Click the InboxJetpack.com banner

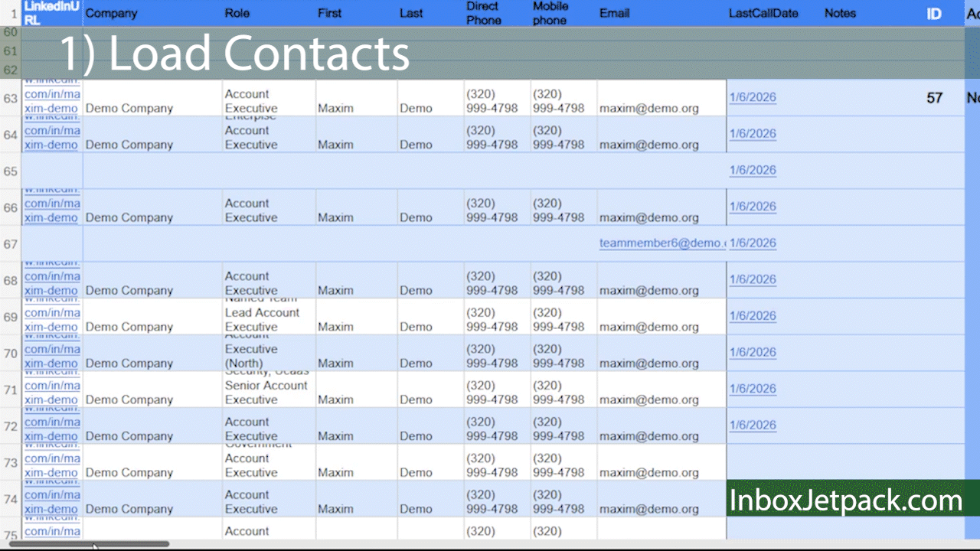(845, 500)
